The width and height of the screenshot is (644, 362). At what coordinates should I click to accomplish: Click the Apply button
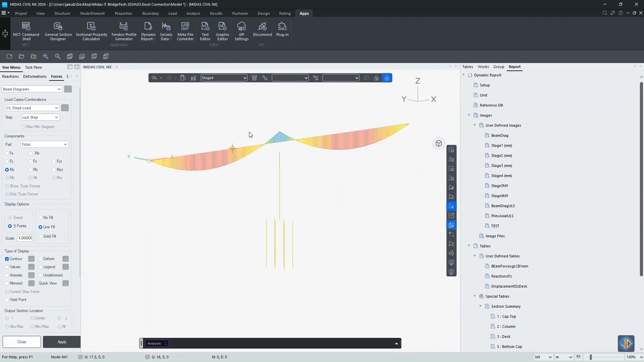coord(62,342)
